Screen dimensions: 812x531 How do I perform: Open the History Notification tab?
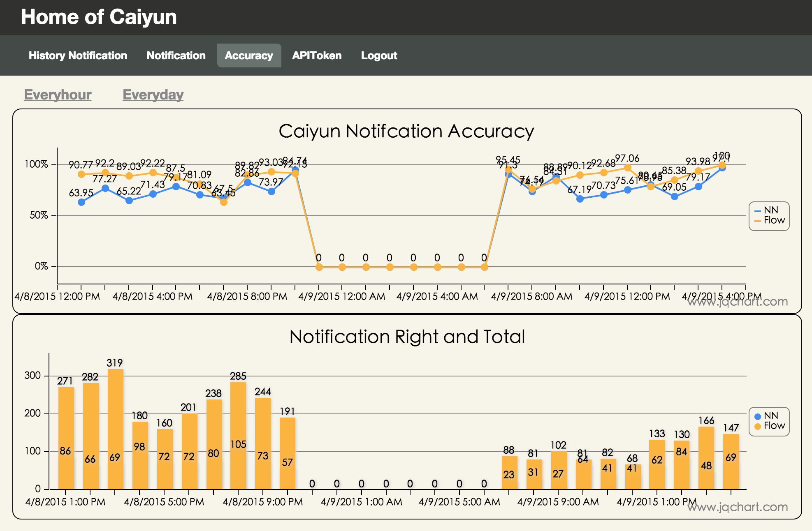point(78,55)
